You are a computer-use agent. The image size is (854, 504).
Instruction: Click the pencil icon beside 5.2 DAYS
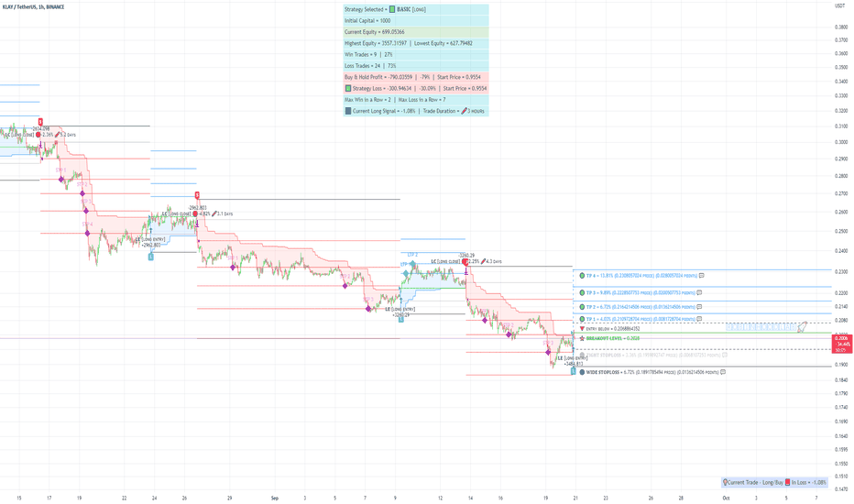pyautogui.click(x=57, y=135)
